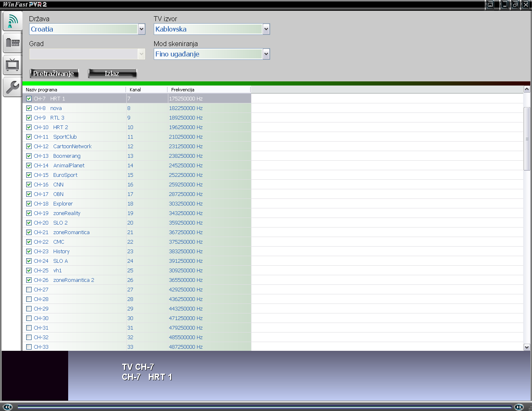532x411 pixels.
Task: Check the CH-28 channel checkbox
Action: point(29,299)
